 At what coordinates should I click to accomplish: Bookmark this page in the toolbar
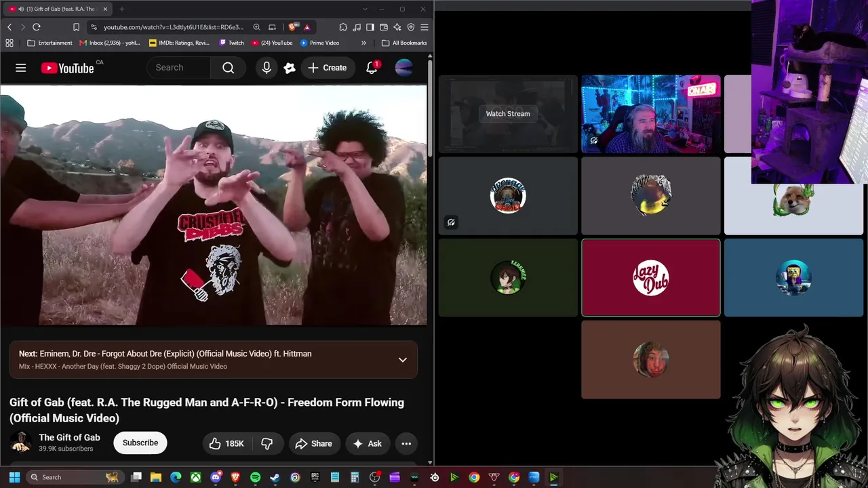76,27
